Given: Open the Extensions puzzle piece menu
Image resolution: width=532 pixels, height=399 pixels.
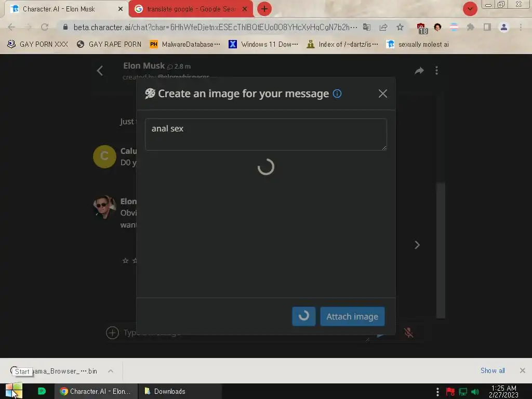Looking at the screenshot, I should (470, 27).
